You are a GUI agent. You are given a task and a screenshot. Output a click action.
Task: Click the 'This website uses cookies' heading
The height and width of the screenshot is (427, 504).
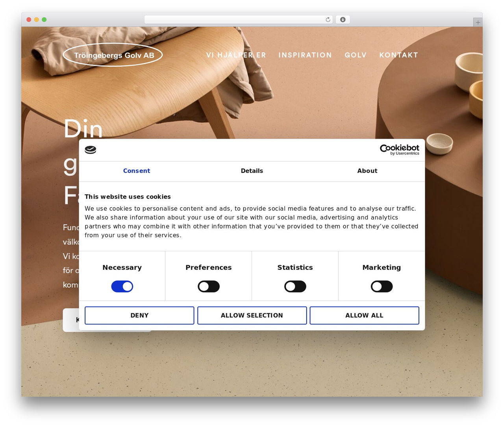pyautogui.click(x=128, y=197)
